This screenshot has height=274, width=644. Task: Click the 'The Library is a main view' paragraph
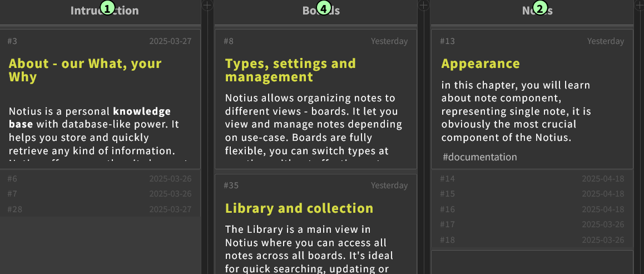(309, 249)
